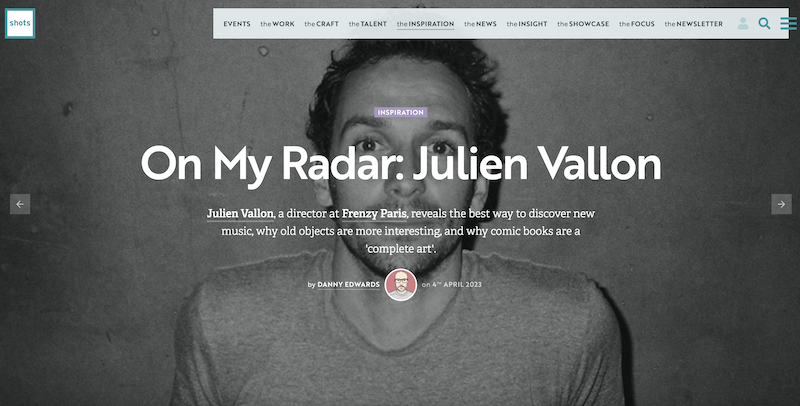Go to the FOCUS section

point(637,24)
